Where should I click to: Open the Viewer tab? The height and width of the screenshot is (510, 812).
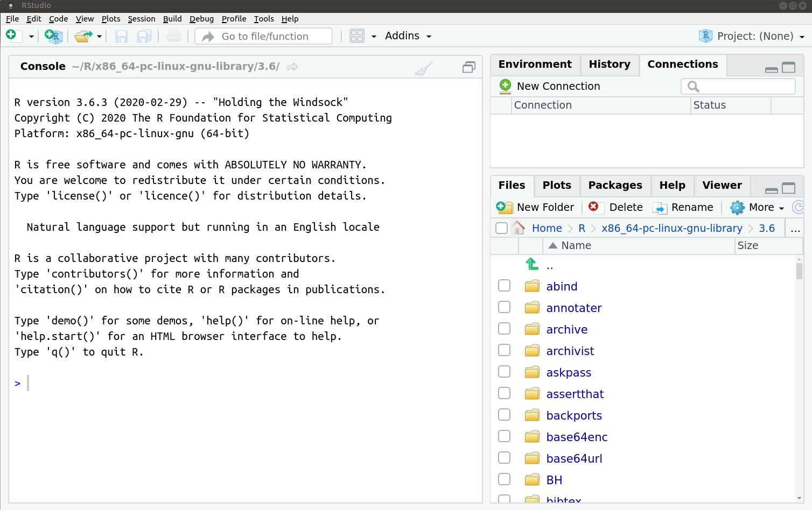[722, 185]
